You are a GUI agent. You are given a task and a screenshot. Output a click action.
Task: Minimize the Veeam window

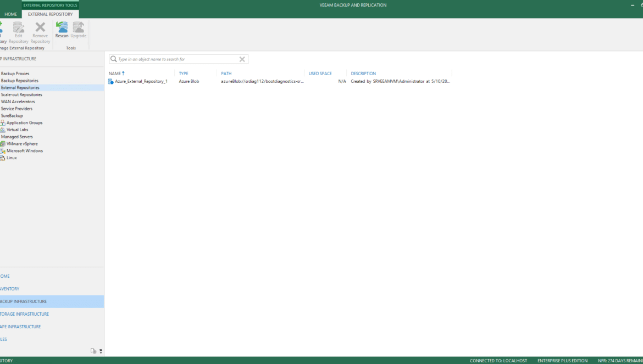tap(633, 5)
